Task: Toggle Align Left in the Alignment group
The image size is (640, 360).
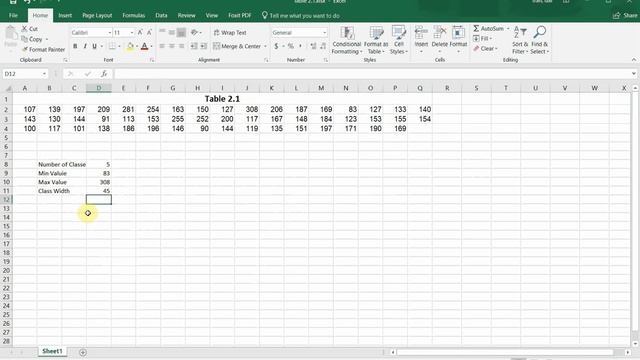Action: 162,46
